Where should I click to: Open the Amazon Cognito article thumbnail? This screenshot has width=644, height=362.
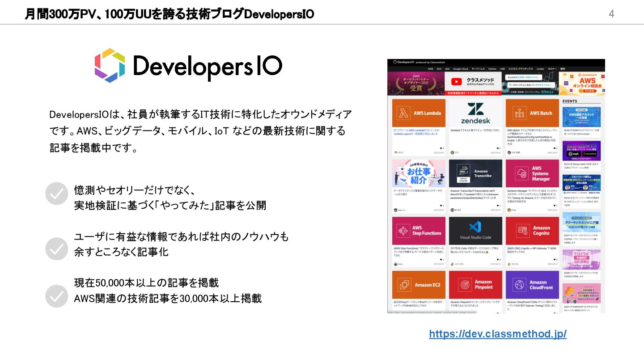(x=532, y=231)
